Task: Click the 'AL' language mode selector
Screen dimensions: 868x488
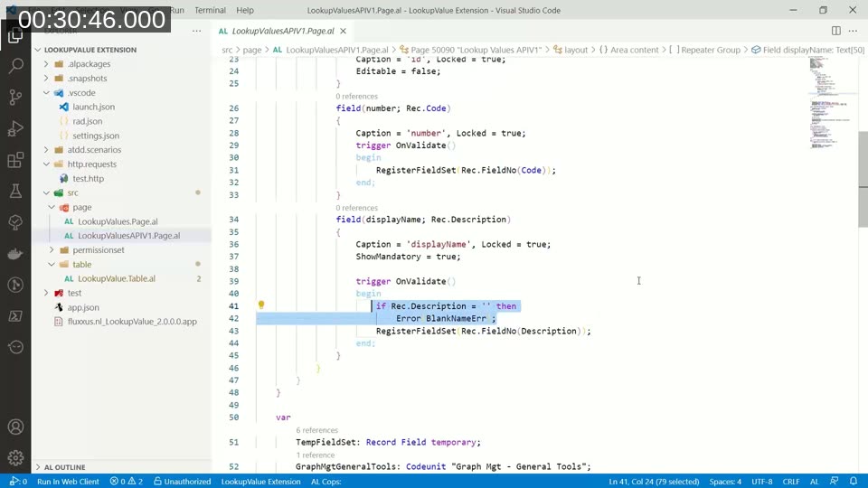Action: pyautogui.click(x=815, y=482)
